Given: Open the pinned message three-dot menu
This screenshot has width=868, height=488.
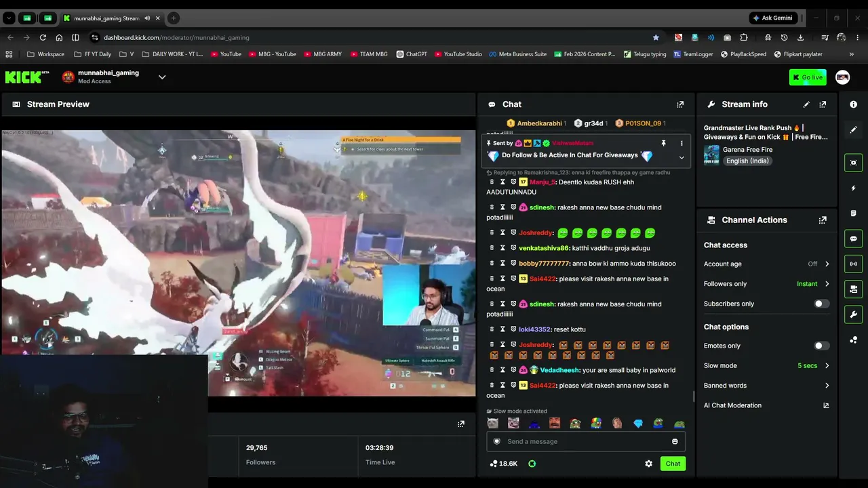Looking at the screenshot, I should 682,143.
